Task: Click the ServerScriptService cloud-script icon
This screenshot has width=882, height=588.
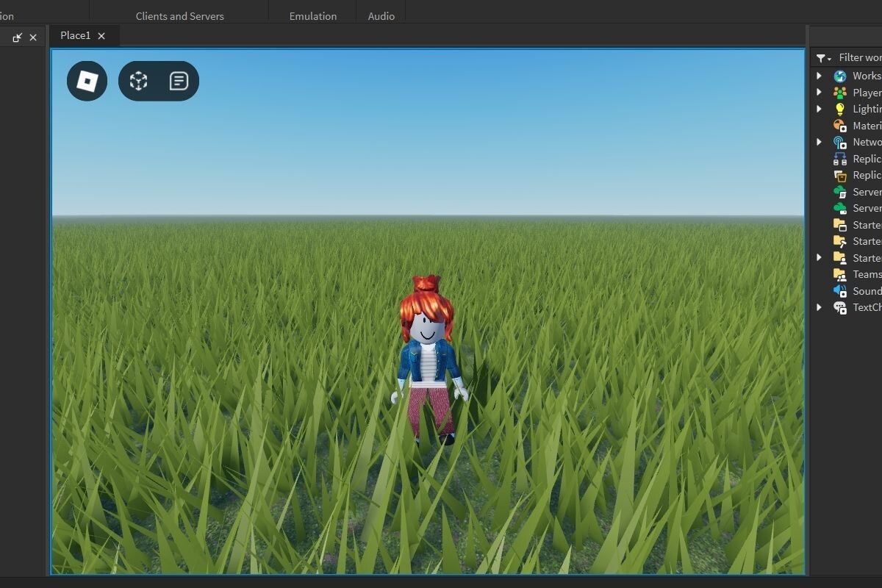Action: pyautogui.click(x=840, y=192)
